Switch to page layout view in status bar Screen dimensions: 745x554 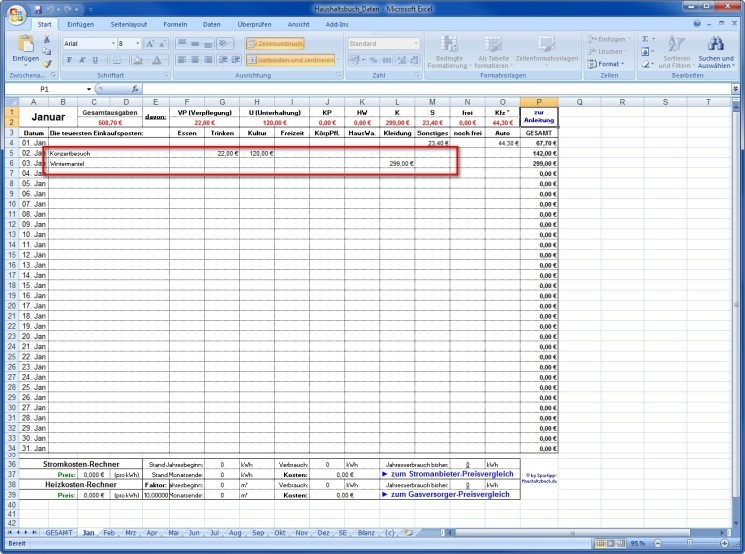611,543
